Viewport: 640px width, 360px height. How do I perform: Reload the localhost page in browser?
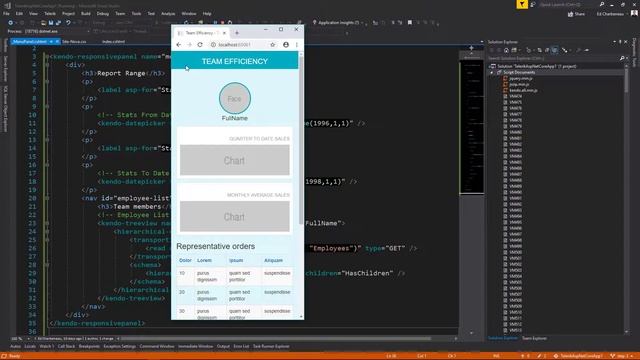200,44
